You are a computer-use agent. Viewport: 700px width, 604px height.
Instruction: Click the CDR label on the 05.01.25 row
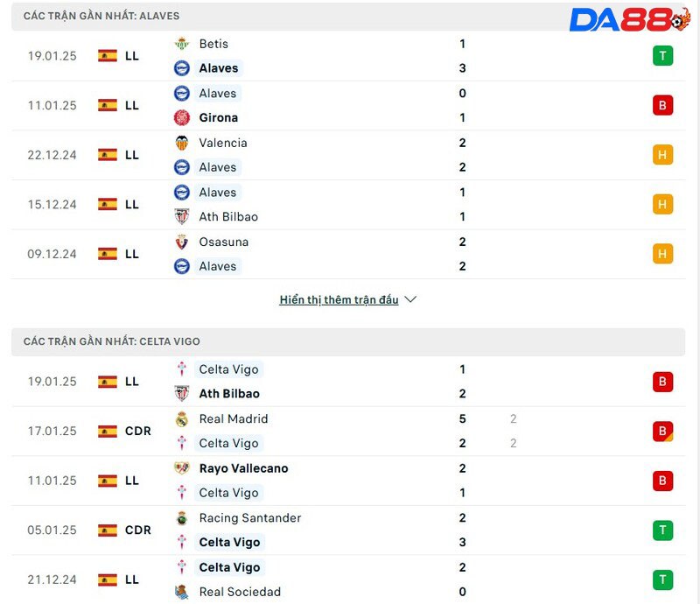138,530
